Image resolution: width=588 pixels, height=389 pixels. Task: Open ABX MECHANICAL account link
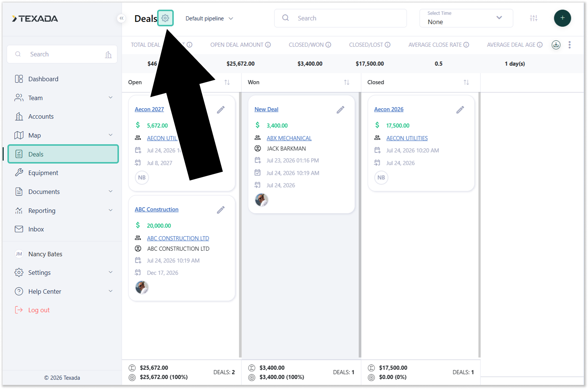tap(289, 138)
